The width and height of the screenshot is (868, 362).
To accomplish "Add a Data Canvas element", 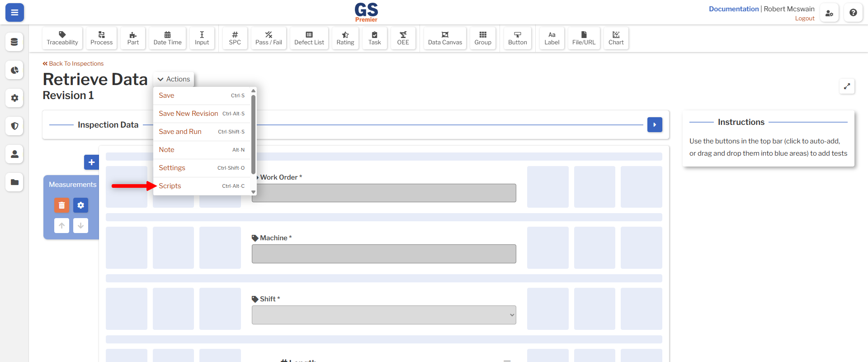I will [x=445, y=38].
